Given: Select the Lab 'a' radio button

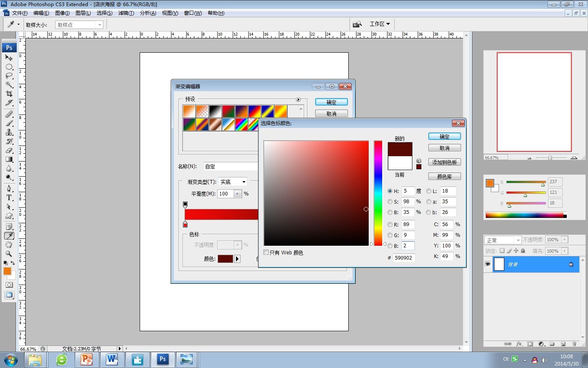Looking at the screenshot, I should coord(429,202).
